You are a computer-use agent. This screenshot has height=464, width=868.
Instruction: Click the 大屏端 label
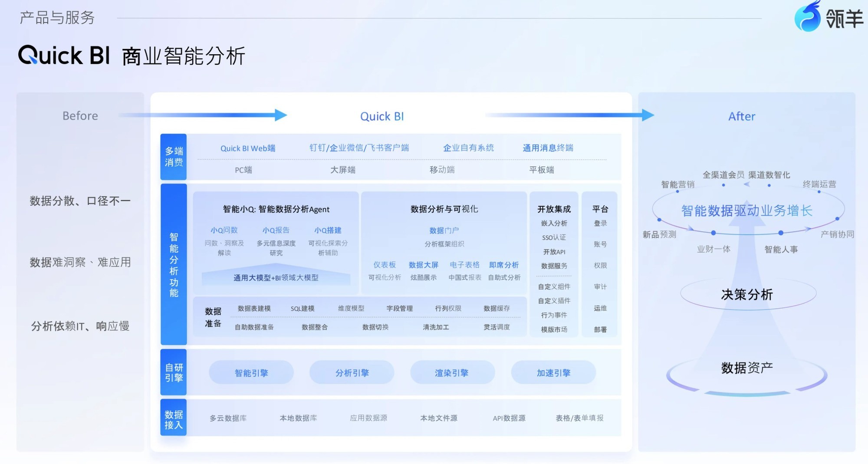point(343,170)
